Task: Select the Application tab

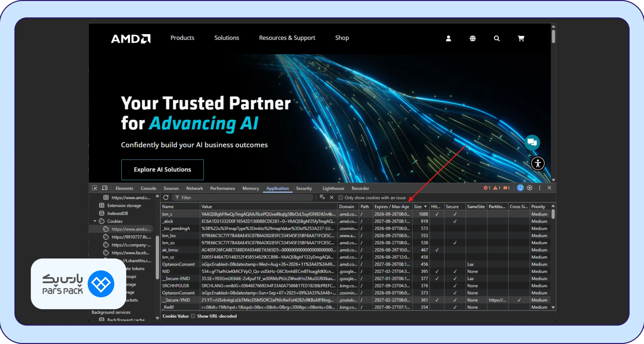Action: [x=277, y=188]
